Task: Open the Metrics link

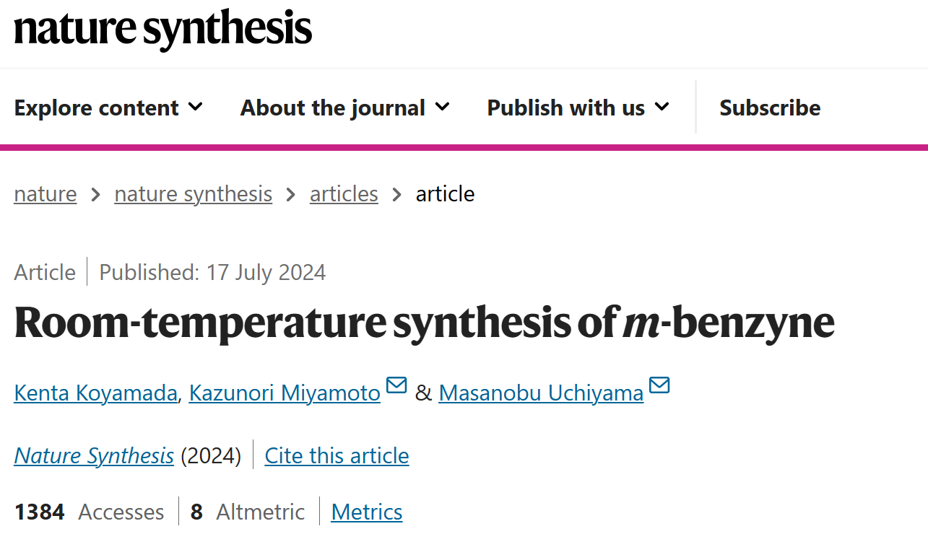Action: click(x=367, y=512)
